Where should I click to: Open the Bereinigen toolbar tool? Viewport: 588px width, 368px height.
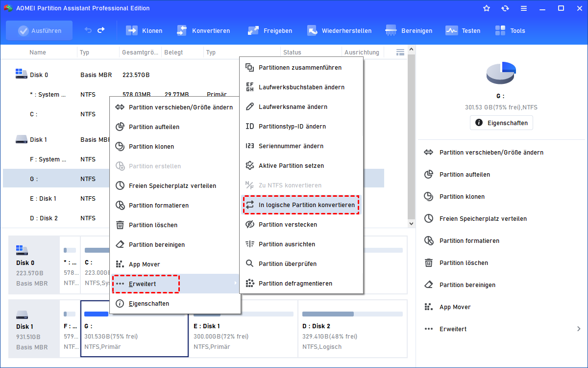coord(409,30)
